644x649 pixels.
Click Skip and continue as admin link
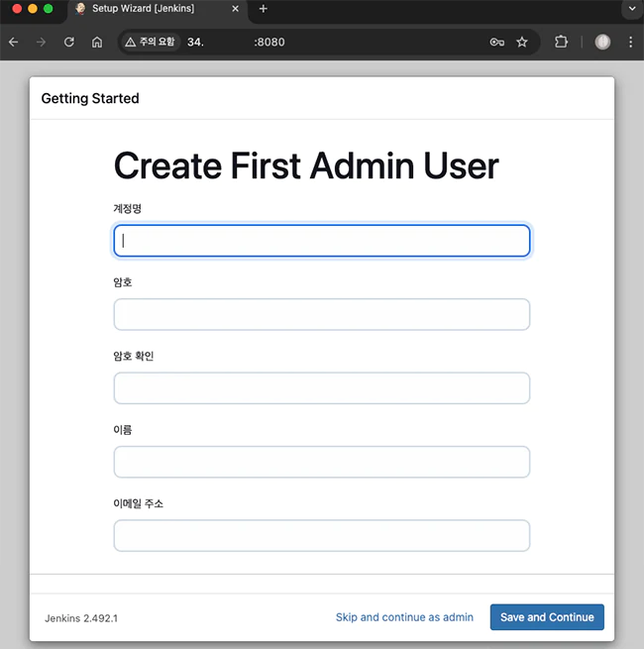pyautogui.click(x=404, y=617)
